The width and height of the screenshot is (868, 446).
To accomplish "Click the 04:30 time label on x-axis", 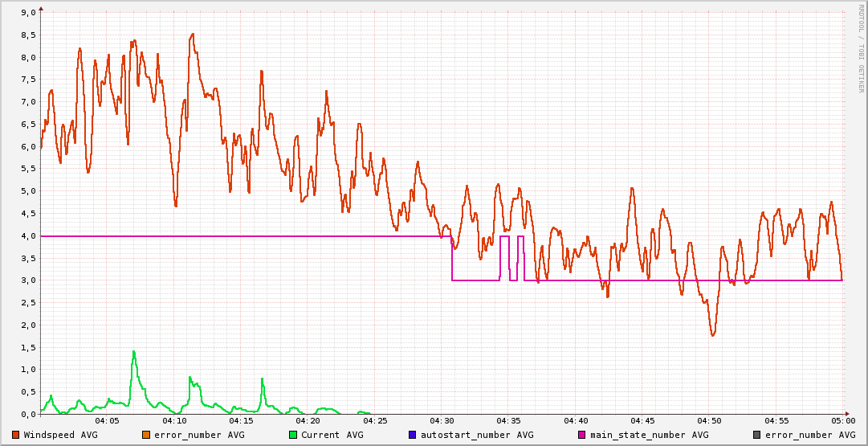I will [442, 420].
